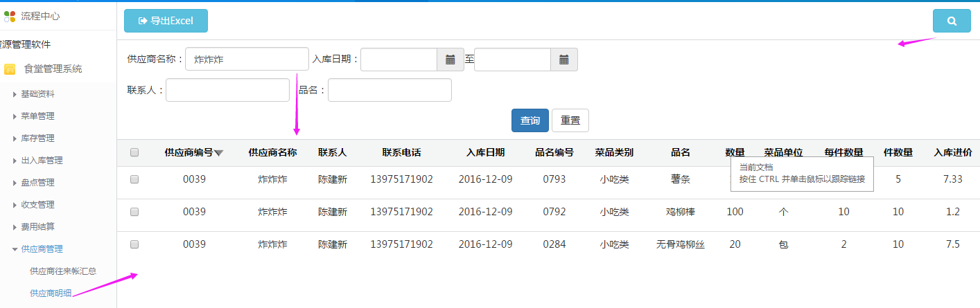Click the search magnifier icon button
Viewport: 980px width, 308px height.
tap(952, 21)
